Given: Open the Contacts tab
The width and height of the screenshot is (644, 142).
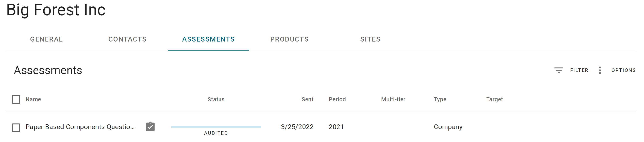Looking at the screenshot, I should (128, 39).
